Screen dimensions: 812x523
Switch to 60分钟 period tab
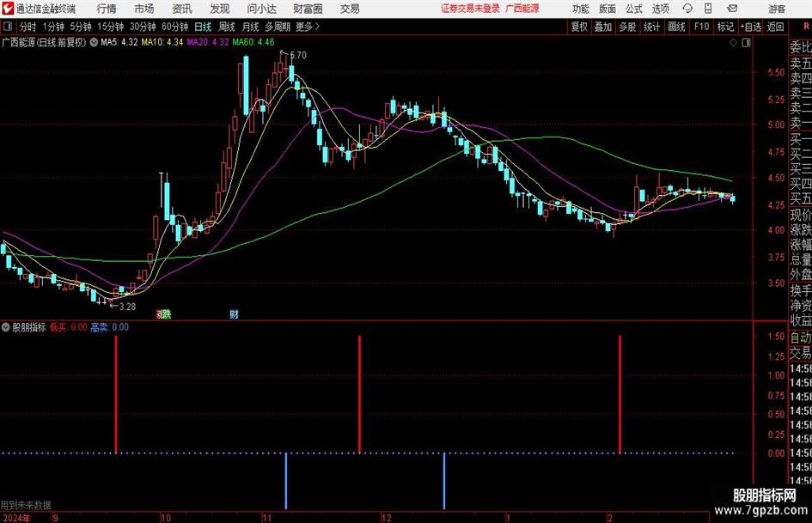click(174, 27)
